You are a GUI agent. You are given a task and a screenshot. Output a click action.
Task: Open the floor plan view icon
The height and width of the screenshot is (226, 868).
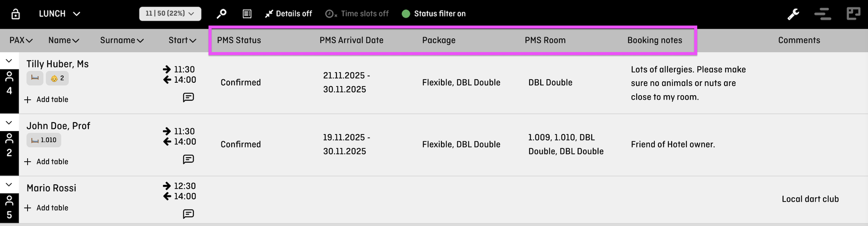tap(853, 14)
